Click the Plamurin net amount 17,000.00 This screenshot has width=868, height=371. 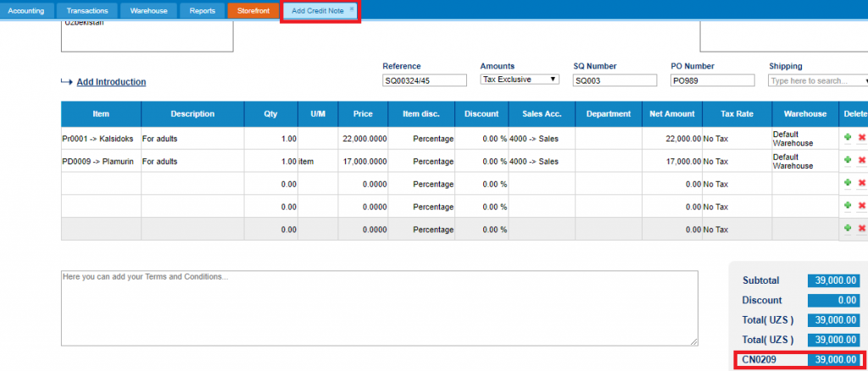[672, 162]
